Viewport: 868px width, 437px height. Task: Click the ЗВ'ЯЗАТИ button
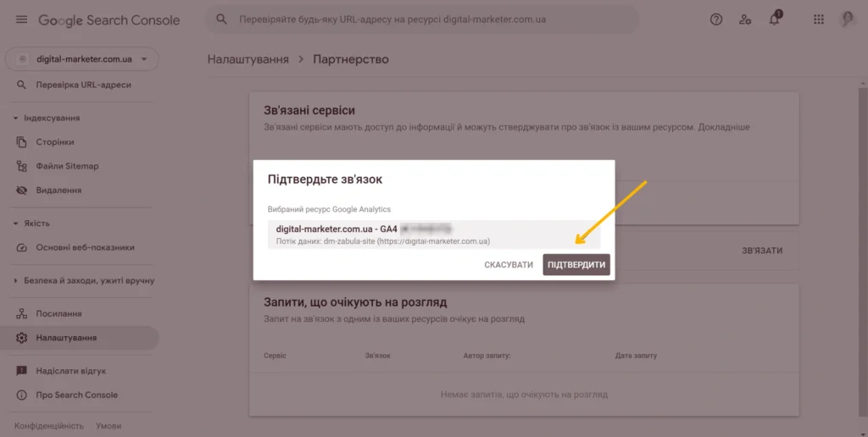(x=762, y=251)
